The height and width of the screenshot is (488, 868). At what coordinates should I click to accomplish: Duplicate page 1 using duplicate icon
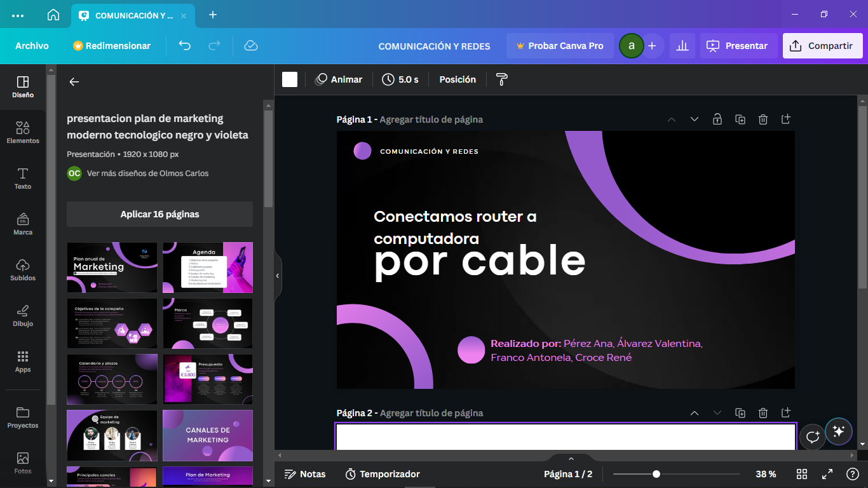(740, 119)
